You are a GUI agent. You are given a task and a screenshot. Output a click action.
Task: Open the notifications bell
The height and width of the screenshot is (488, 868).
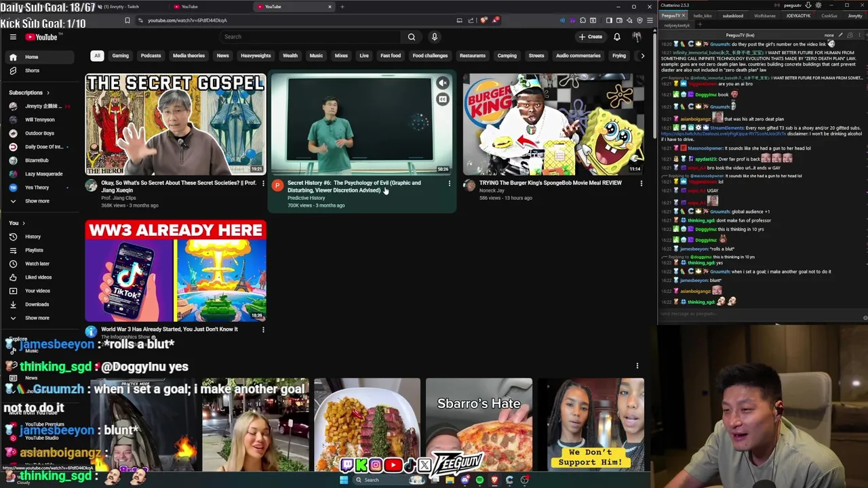pos(617,37)
